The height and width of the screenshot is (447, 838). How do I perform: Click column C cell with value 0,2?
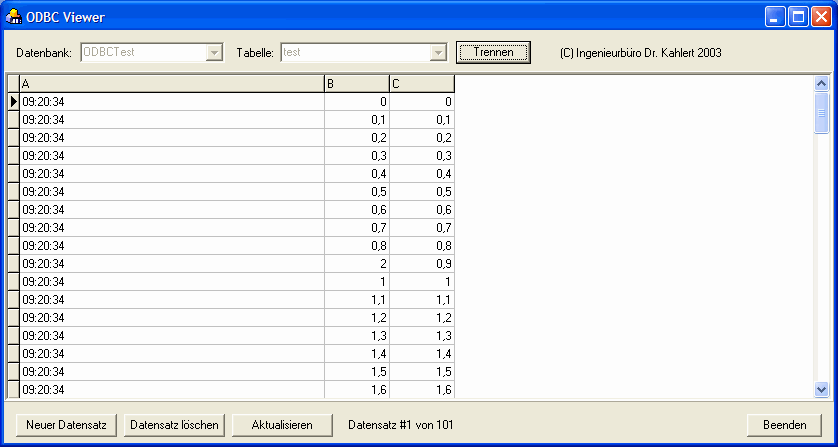[x=422, y=138]
